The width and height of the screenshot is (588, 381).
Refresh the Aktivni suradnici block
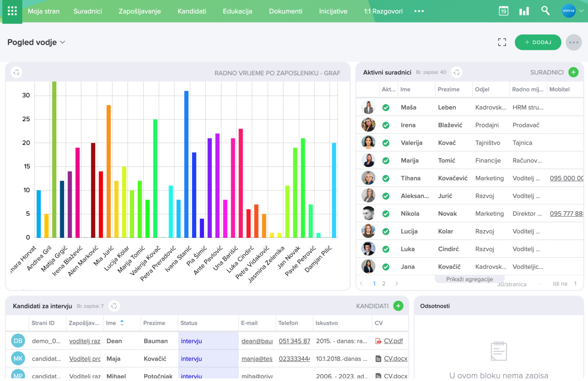point(457,72)
